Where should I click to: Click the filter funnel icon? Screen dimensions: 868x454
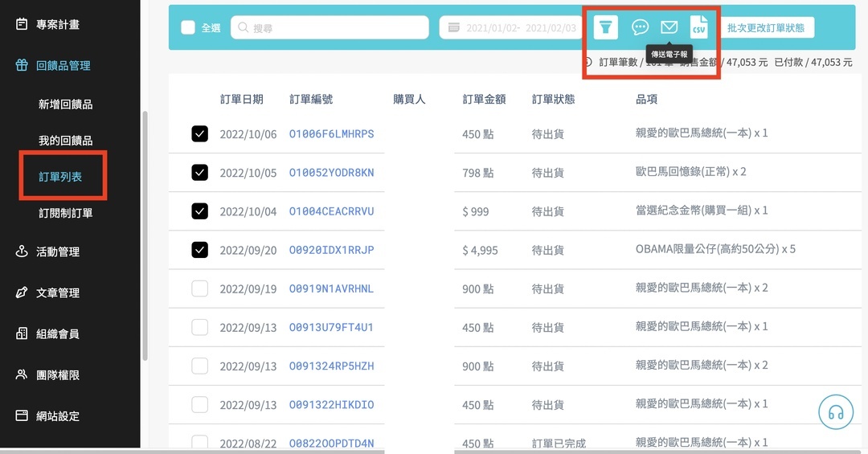(606, 27)
